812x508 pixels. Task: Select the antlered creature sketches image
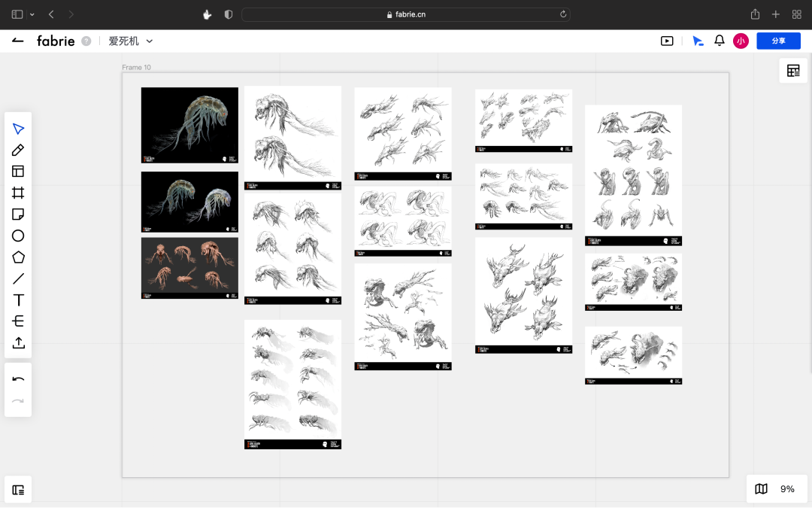point(523,296)
